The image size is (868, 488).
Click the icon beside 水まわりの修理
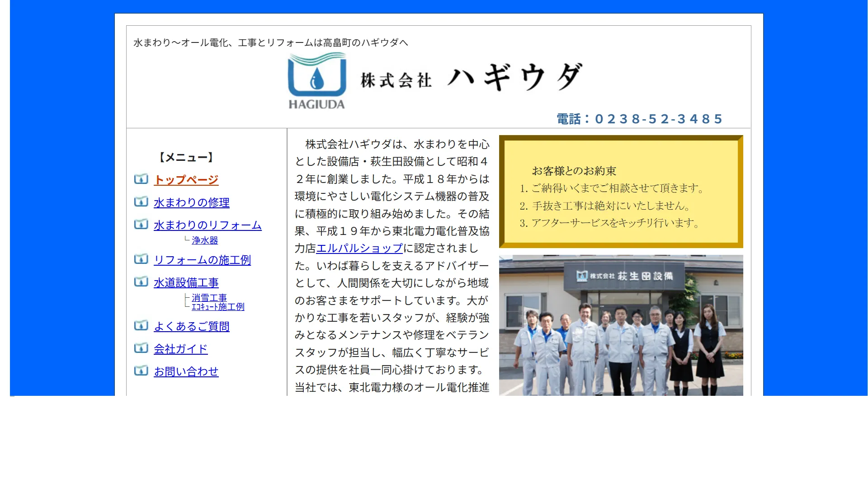(141, 202)
